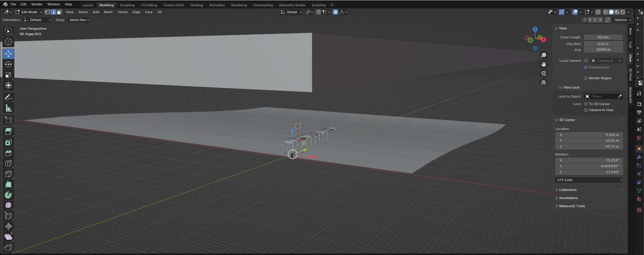Screen dimensions: 644x255
Task: Choose the Edge Slide tool
Action: pyautogui.click(x=8, y=216)
